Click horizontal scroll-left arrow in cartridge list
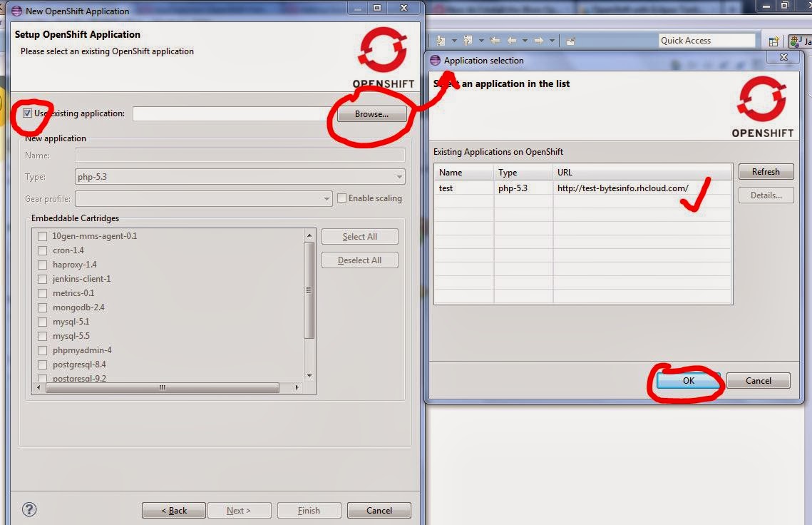This screenshot has width=812, height=525. 38,387
